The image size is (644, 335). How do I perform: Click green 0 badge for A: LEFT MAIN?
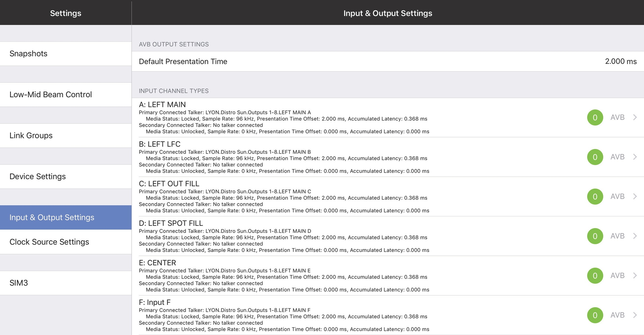[595, 118]
